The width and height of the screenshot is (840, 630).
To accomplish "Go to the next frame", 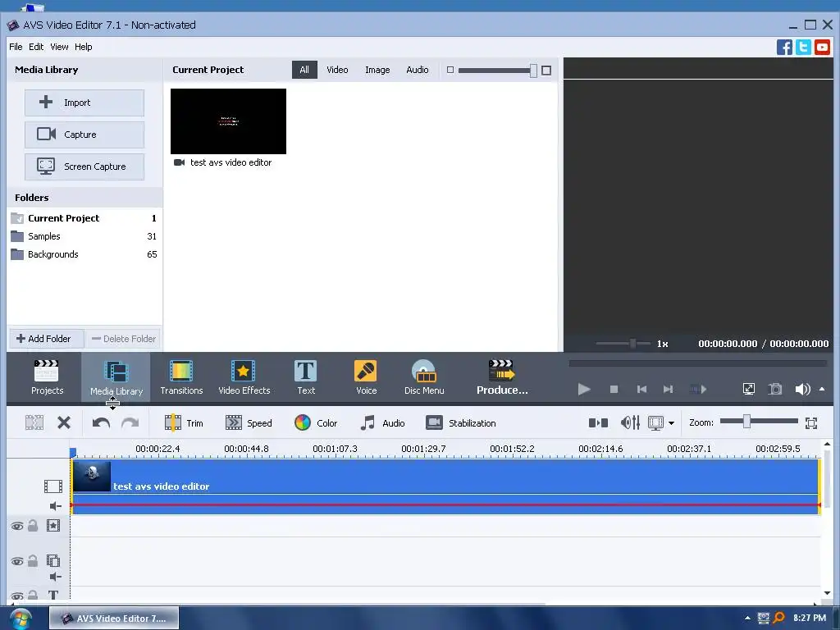I will pyautogui.click(x=668, y=389).
